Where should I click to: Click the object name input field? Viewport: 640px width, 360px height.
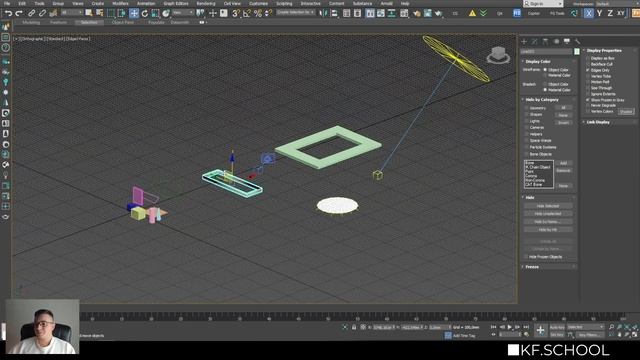[547, 51]
